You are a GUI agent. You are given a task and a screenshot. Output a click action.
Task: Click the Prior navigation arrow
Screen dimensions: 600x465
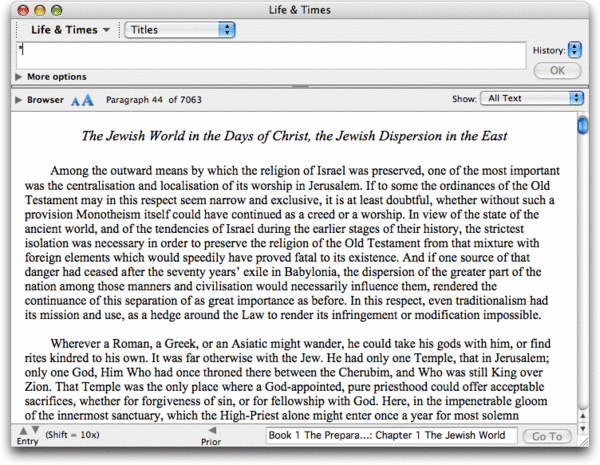coord(212,430)
